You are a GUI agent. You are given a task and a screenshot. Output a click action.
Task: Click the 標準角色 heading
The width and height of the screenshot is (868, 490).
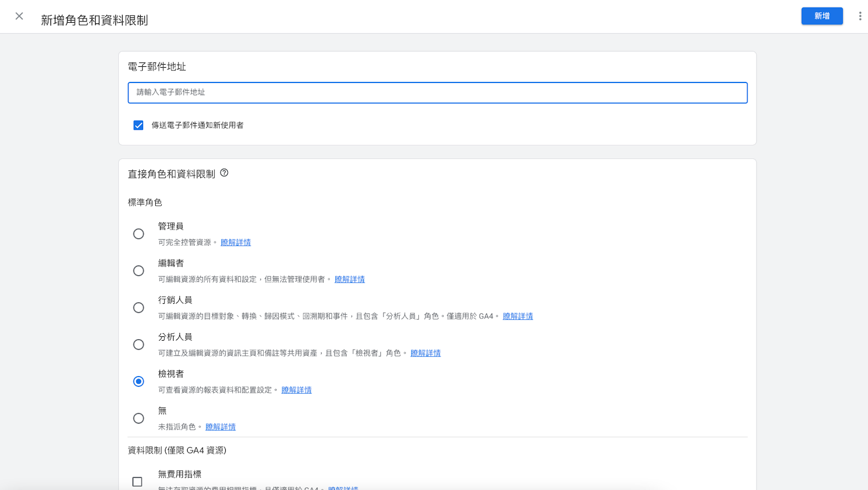pos(145,202)
